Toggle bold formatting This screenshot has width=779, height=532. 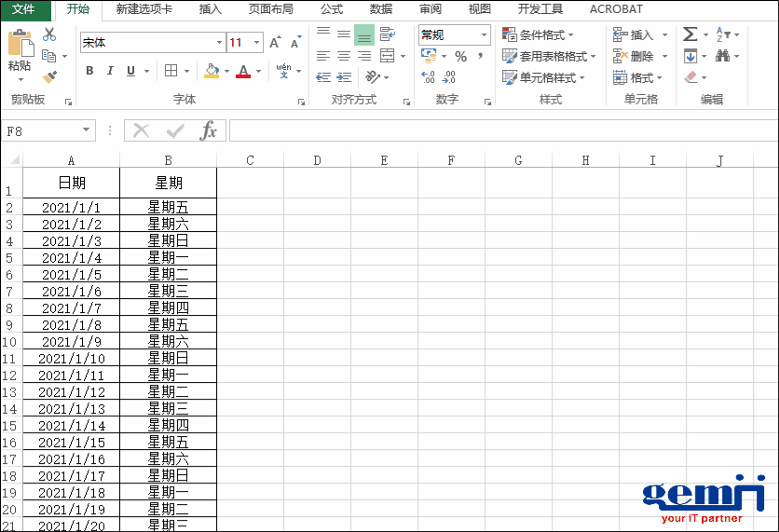click(x=89, y=71)
